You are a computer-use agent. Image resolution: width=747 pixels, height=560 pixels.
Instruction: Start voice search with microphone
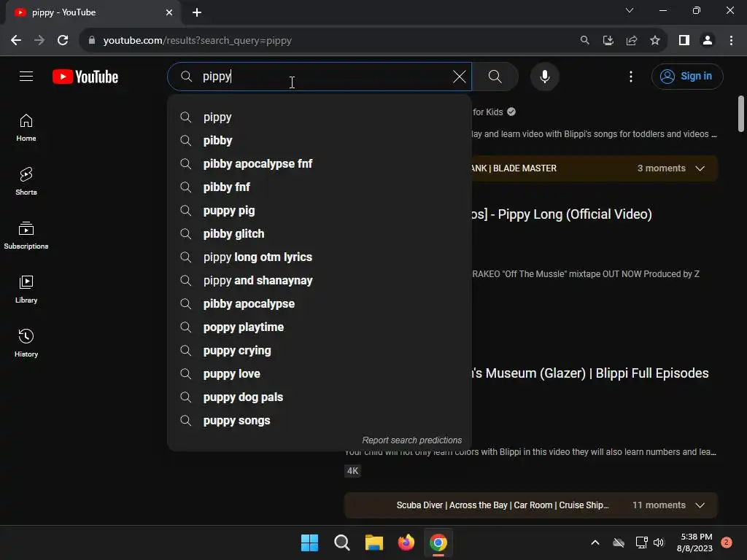[x=544, y=76]
